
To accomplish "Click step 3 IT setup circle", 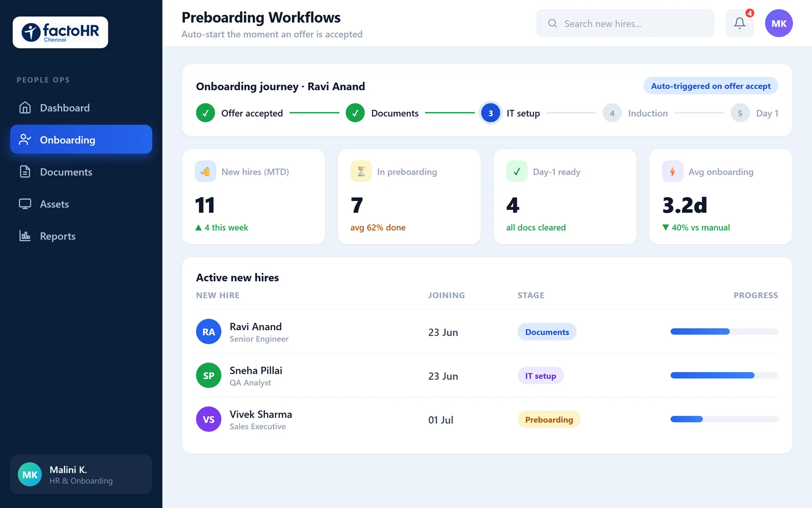I will (x=490, y=113).
